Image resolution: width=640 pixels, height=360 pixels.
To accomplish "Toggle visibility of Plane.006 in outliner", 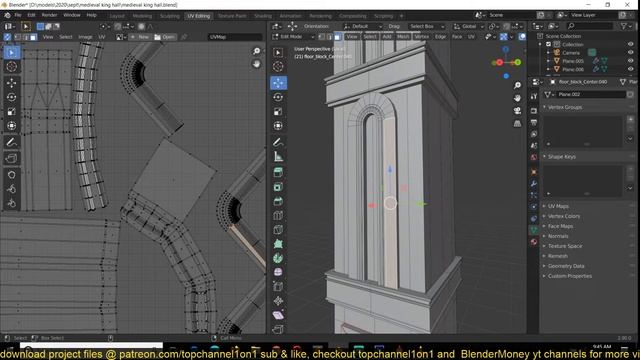I will point(631,69).
